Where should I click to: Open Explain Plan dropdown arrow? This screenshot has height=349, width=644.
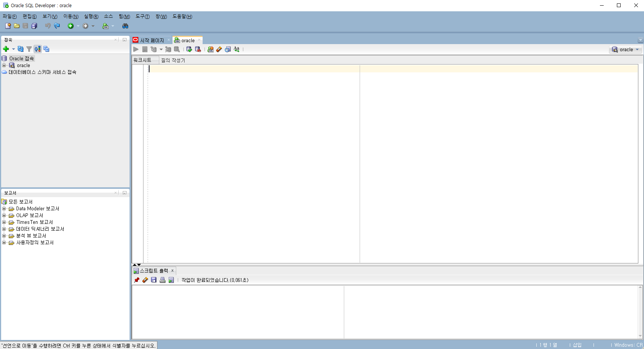pos(161,49)
